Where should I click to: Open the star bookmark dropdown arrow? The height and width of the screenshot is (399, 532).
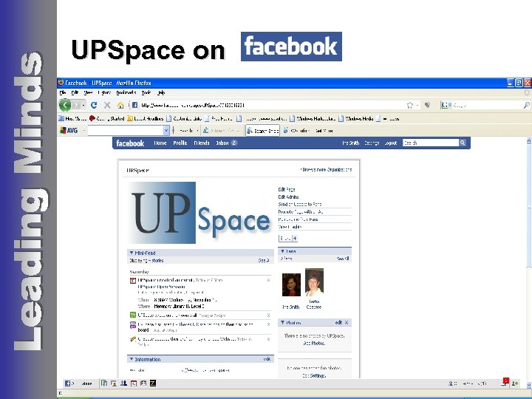tap(417, 105)
